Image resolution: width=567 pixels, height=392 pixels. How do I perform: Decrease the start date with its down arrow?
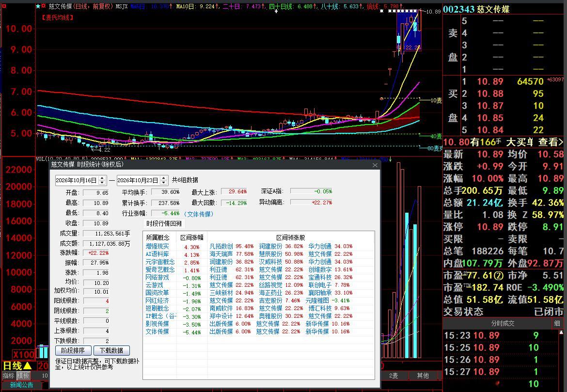click(102, 182)
